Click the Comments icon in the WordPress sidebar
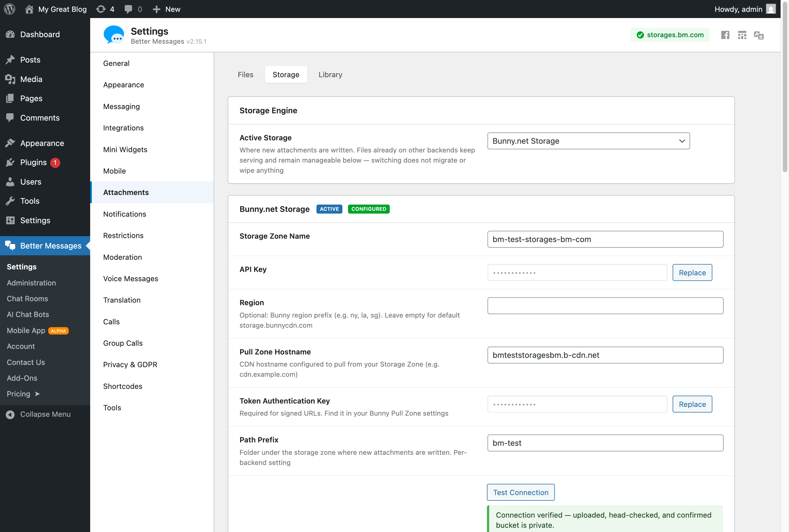The height and width of the screenshot is (532, 789). coord(10,118)
